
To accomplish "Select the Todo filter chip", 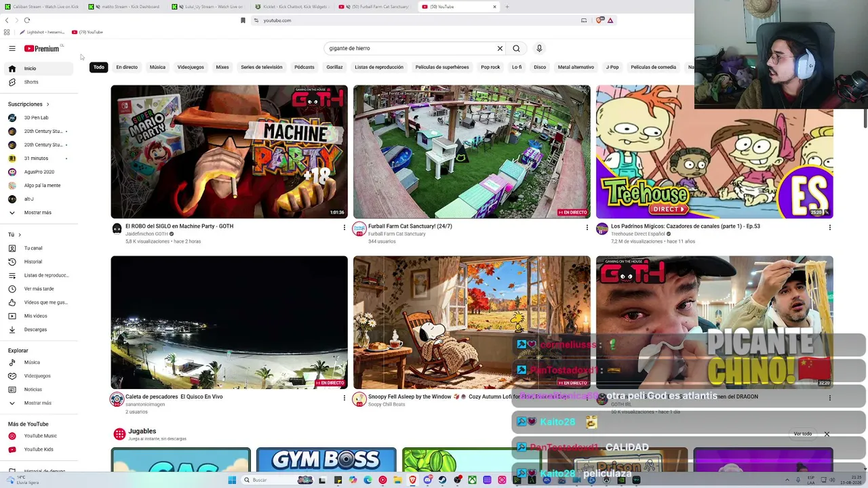I will click(99, 67).
